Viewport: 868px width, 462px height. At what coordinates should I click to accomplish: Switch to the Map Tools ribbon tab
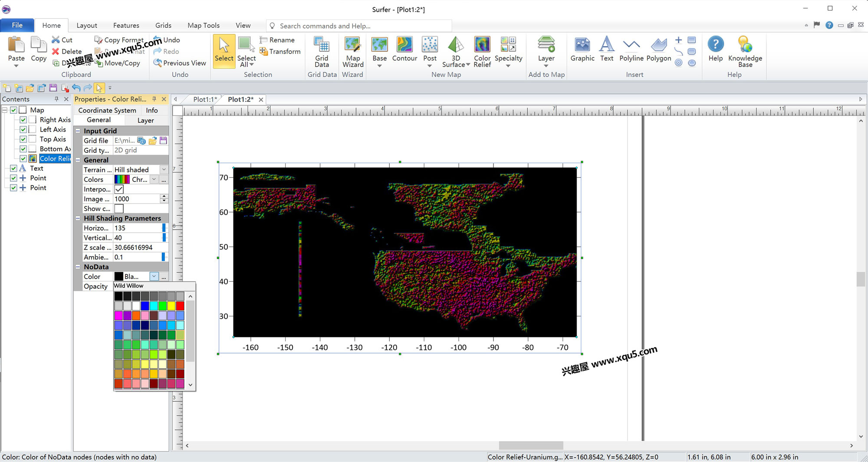(204, 26)
